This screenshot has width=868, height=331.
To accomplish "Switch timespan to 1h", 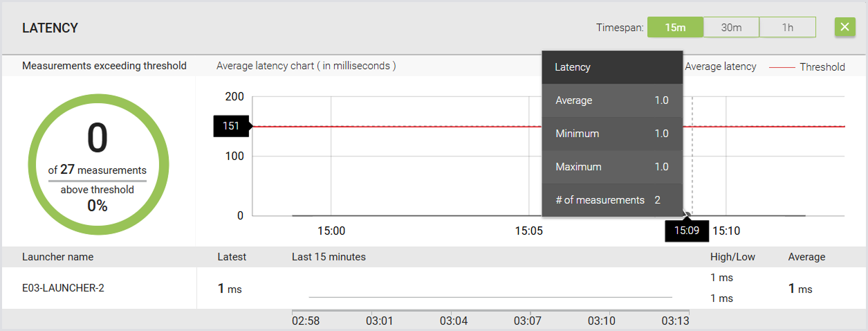I will pyautogui.click(x=788, y=27).
